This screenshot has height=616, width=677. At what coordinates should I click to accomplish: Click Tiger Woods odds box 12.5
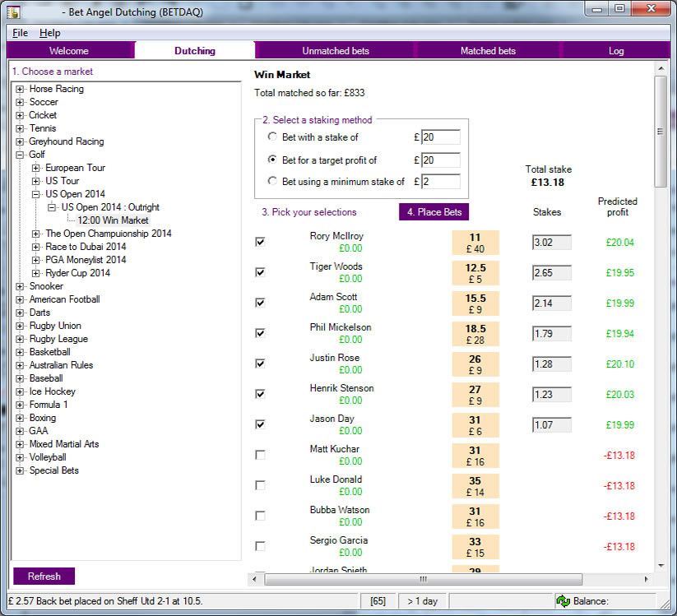[475, 273]
